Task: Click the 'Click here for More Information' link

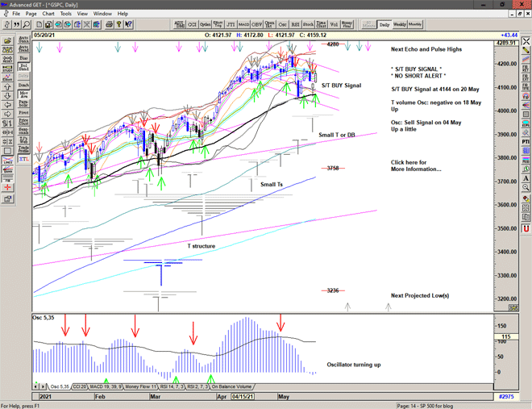Action: coord(416,165)
